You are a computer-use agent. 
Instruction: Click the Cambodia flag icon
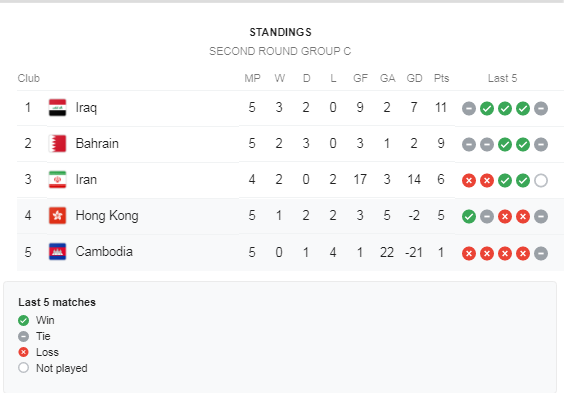pos(58,252)
